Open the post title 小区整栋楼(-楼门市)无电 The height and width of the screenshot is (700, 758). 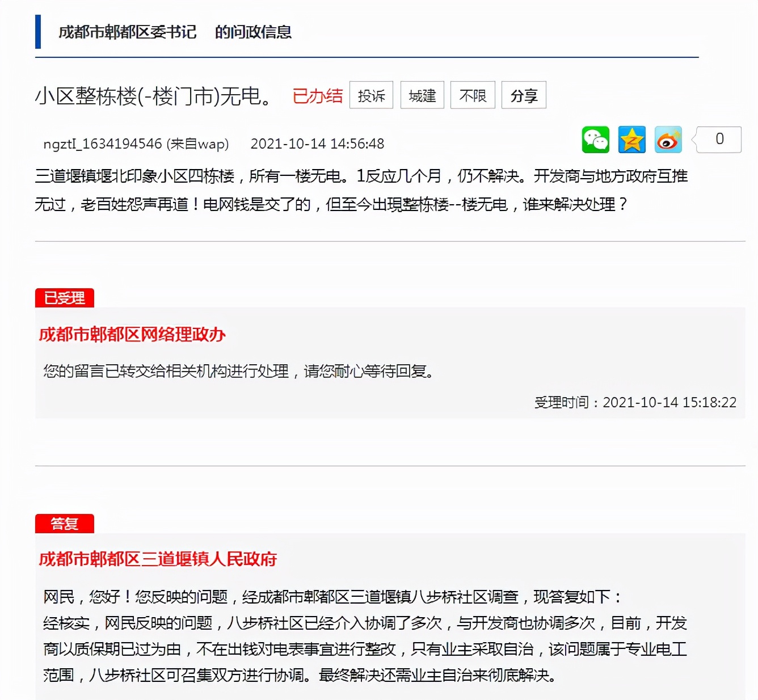point(153,96)
